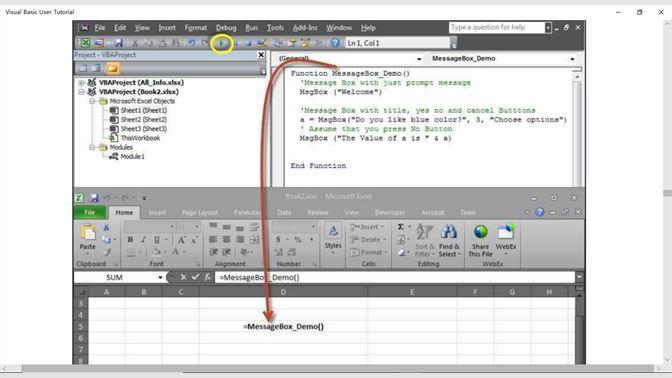
Task: Click the Toggle Folders icon in Project pane
Action: [x=112, y=68]
